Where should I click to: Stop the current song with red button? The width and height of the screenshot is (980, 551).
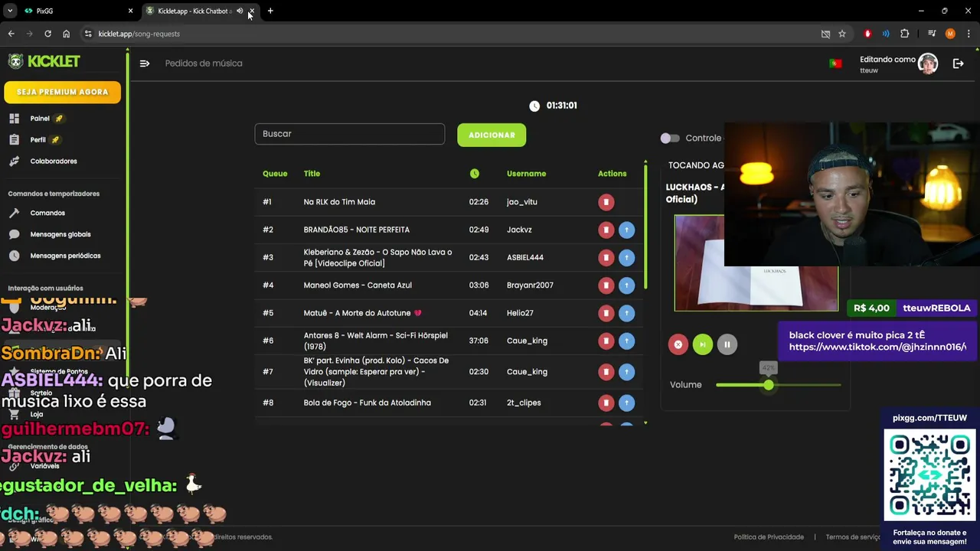coord(678,344)
